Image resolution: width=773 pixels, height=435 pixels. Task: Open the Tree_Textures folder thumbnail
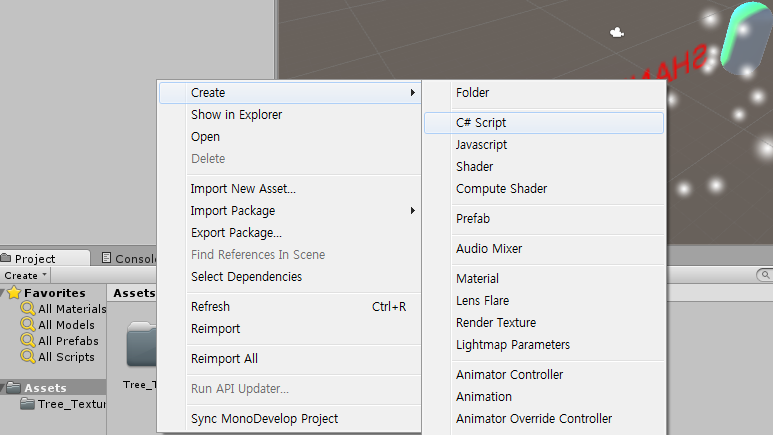click(x=141, y=346)
